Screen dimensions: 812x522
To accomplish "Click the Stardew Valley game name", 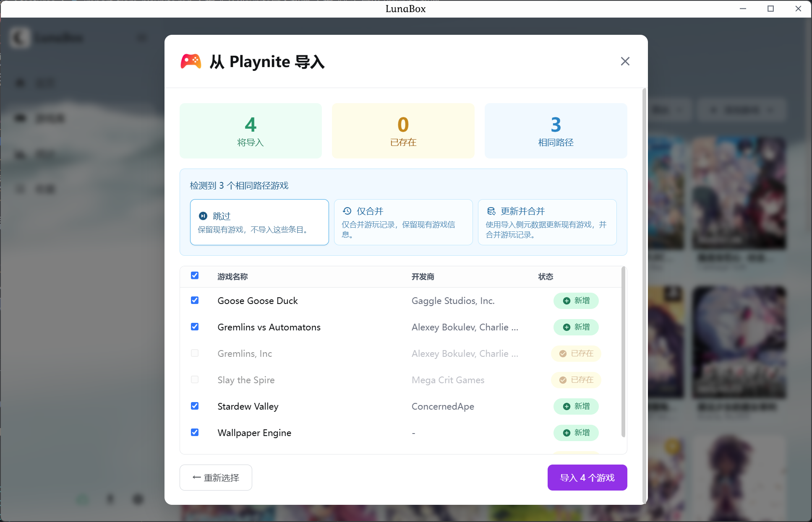I will 248,406.
